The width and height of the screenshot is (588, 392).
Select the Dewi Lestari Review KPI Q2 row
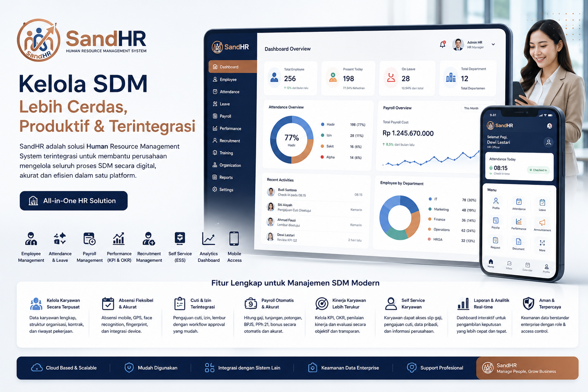click(315, 237)
